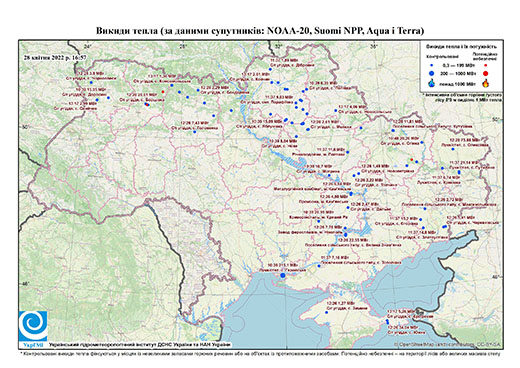Click the large blue circle in legend
The width and height of the screenshot is (520, 368).
coord(432,74)
